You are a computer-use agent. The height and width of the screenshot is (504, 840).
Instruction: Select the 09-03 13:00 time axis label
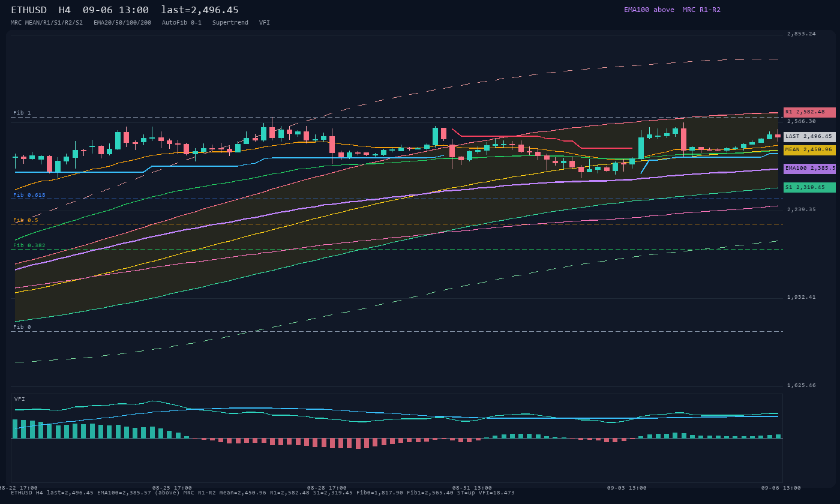tap(627, 488)
